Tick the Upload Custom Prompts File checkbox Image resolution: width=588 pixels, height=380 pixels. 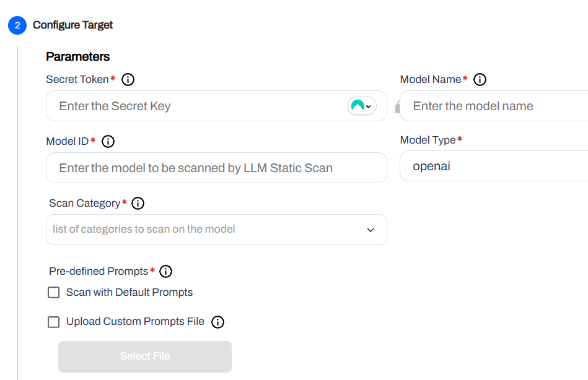coord(54,322)
